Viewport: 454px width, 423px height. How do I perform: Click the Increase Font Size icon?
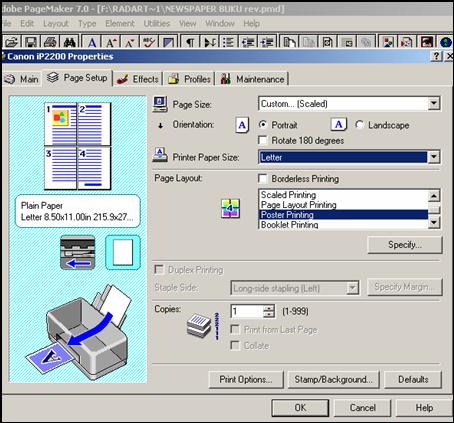pyautogui.click(x=111, y=42)
